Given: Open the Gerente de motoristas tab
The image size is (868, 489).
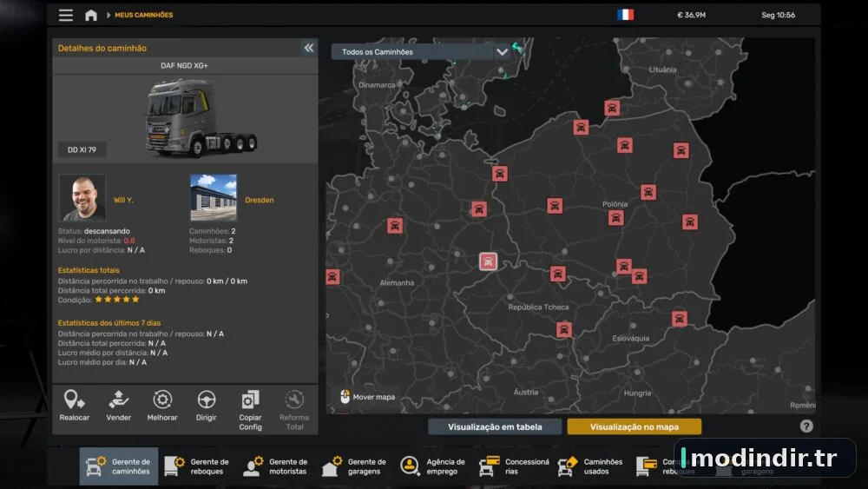Looking at the screenshot, I should (276, 466).
